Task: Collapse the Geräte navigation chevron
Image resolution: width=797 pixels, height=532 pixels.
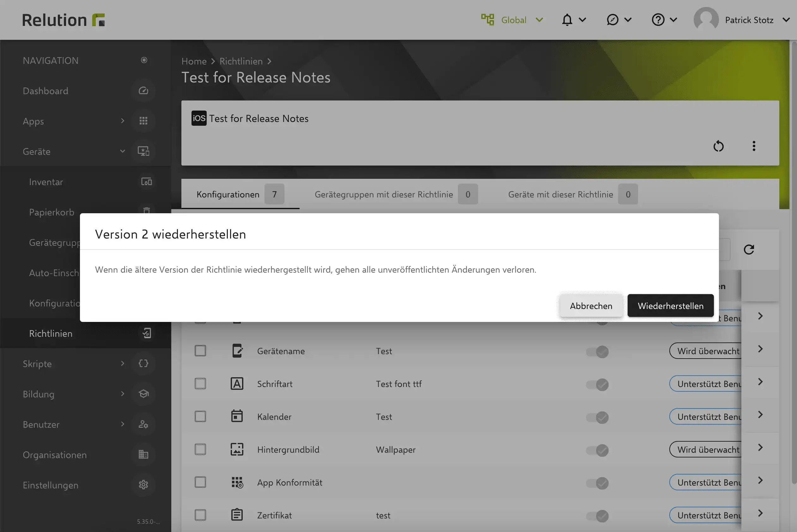Action: 123,151
